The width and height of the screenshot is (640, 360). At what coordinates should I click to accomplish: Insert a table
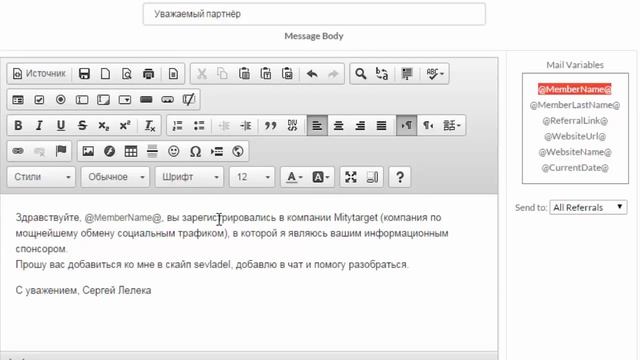(x=131, y=151)
